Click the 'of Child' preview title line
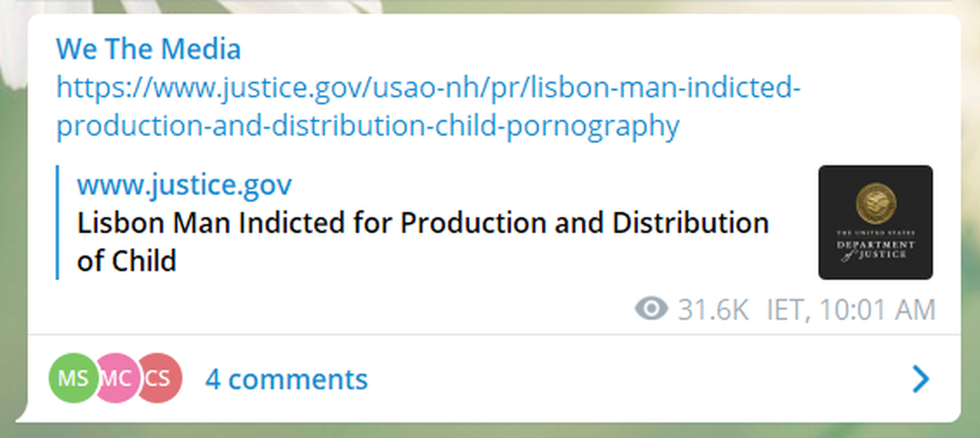Screen dimensions: 980x438 coord(127,261)
